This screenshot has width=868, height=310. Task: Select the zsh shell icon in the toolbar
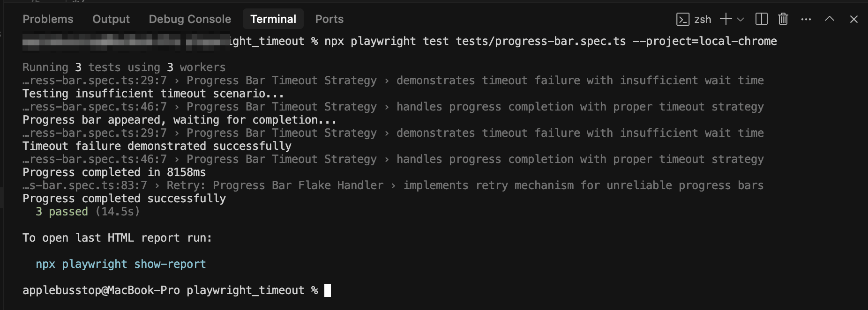point(684,19)
